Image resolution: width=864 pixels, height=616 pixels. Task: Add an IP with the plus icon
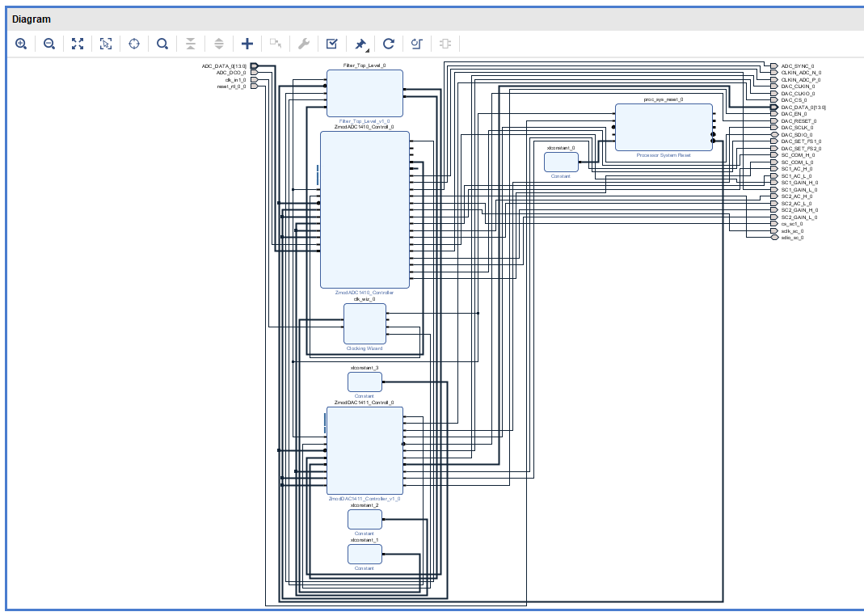tap(247, 44)
